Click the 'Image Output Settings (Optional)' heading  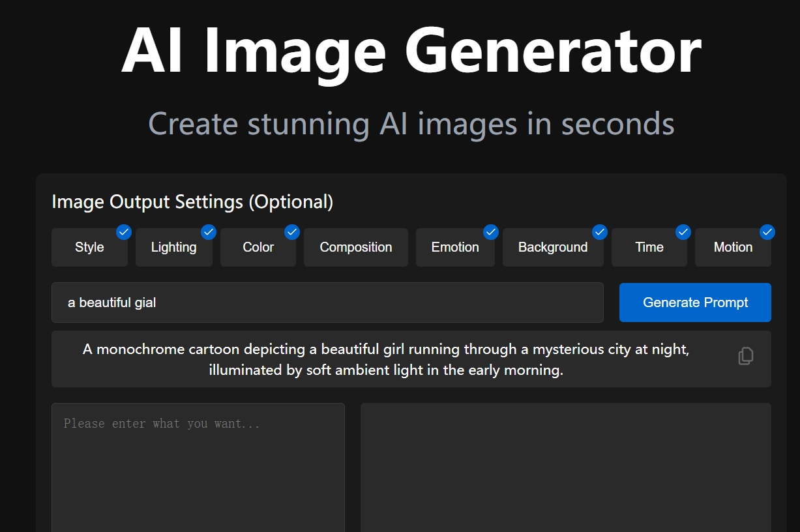(x=192, y=202)
